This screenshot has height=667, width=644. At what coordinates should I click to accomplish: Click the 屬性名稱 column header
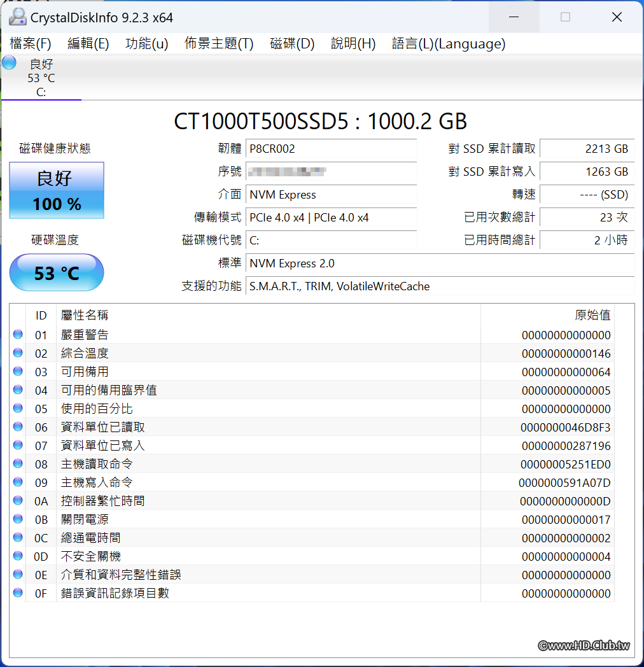tap(269, 315)
